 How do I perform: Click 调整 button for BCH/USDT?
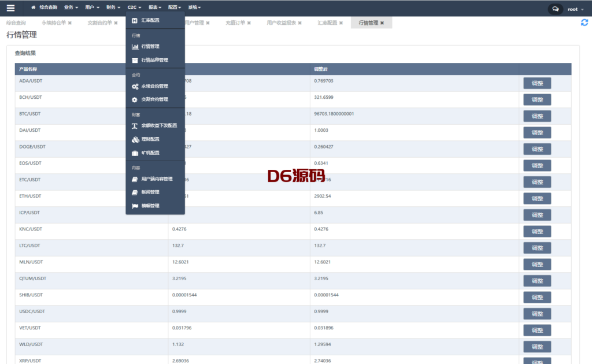coord(537,100)
